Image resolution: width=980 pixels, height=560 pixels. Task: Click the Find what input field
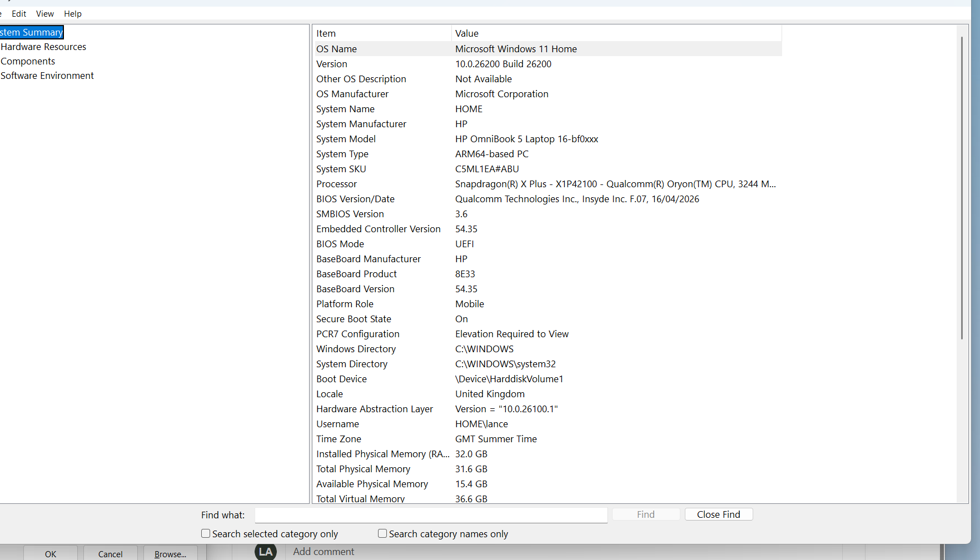pos(431,515)
